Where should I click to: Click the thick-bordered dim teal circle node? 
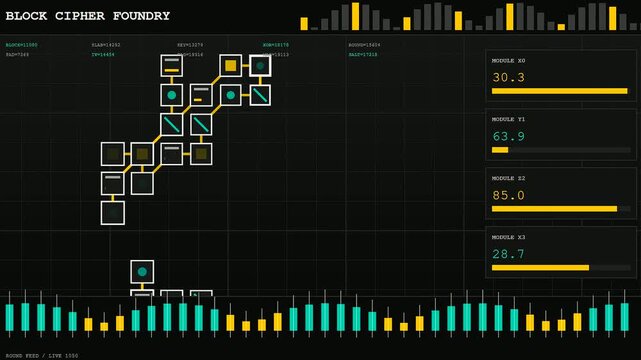[260, 65]
